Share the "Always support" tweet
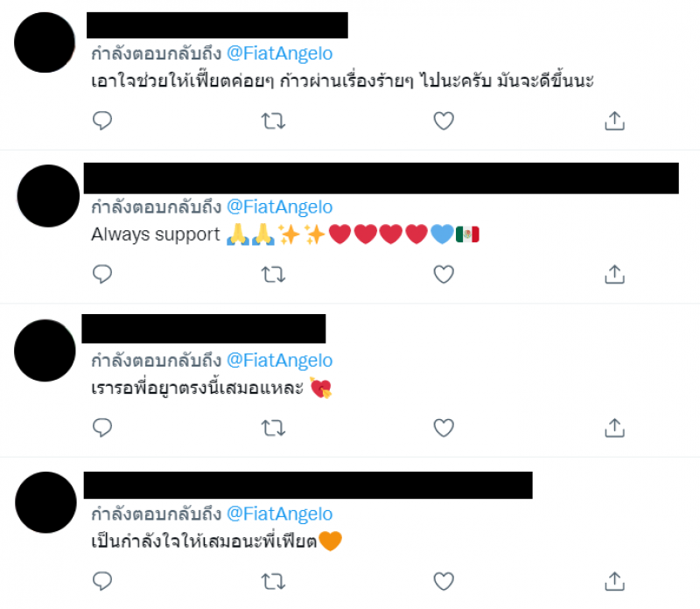700x609 pixels. (x=615, y=274)
